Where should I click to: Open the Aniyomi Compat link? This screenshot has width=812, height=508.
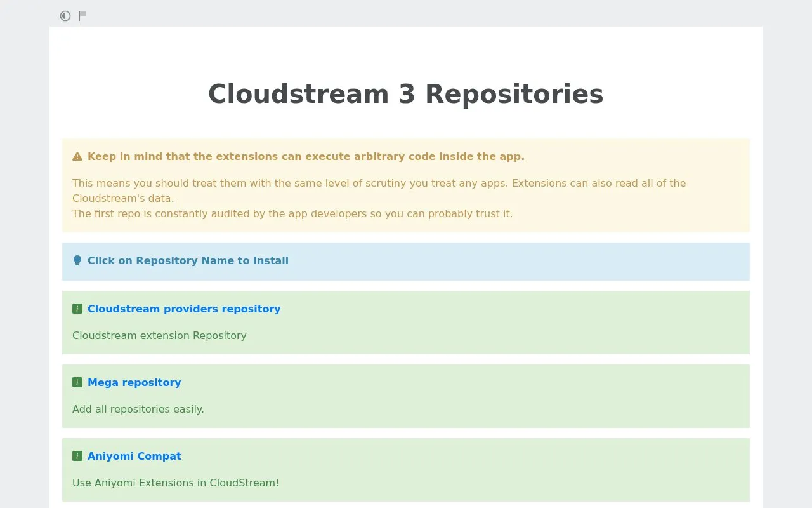pyautogui.click(x=134, y=456)
